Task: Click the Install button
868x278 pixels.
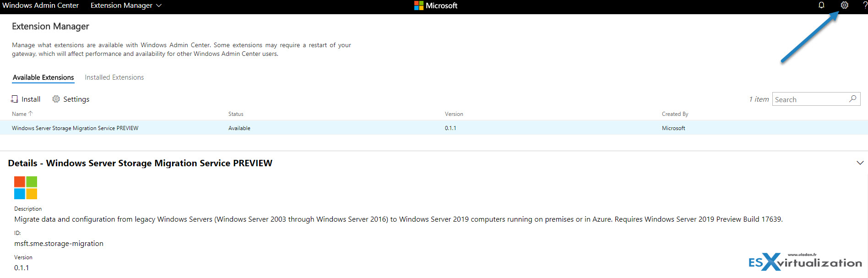Action: tap(26, 99)
